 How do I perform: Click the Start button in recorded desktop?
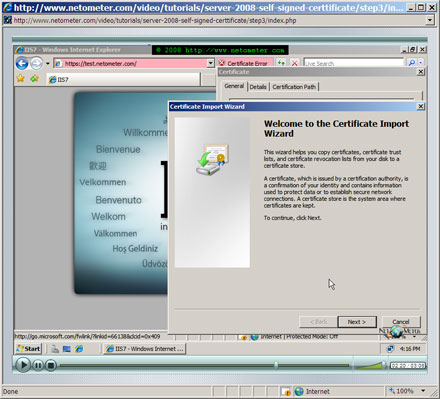[29, 349]
